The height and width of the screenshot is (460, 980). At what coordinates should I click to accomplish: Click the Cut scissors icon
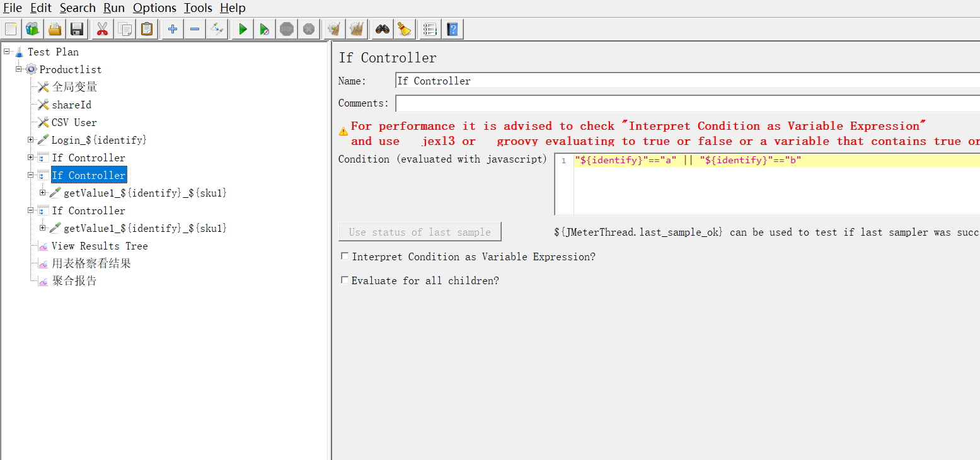tap(102, 29)
